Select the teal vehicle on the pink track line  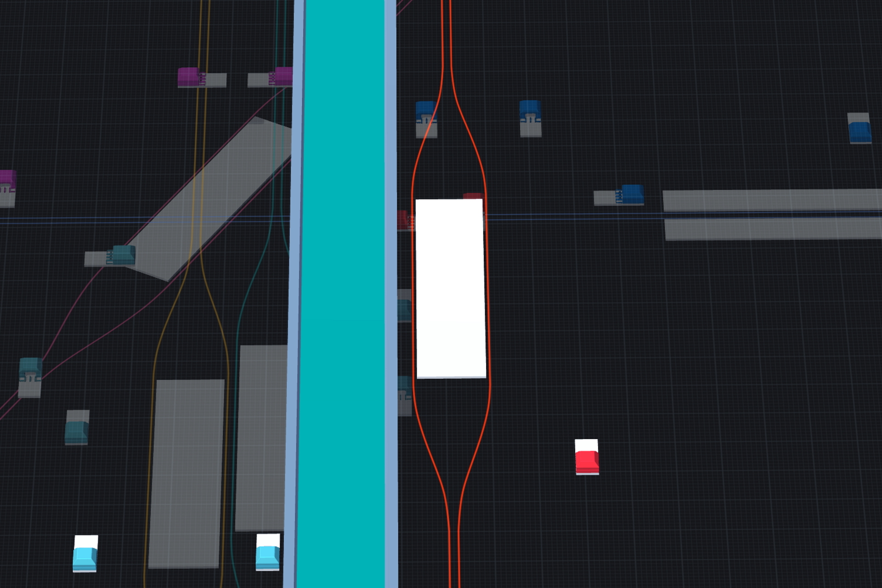31,370
